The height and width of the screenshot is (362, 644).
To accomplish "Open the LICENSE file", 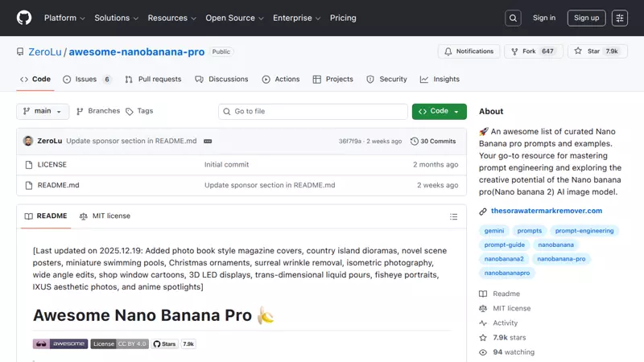I will pyautogui.click(x=52, y=165).
